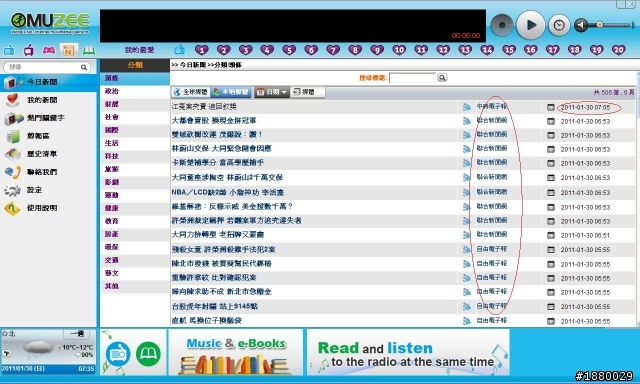Open the pink game controller icon
The height and width of the screenshot is (384, 640).
point(49,51)
